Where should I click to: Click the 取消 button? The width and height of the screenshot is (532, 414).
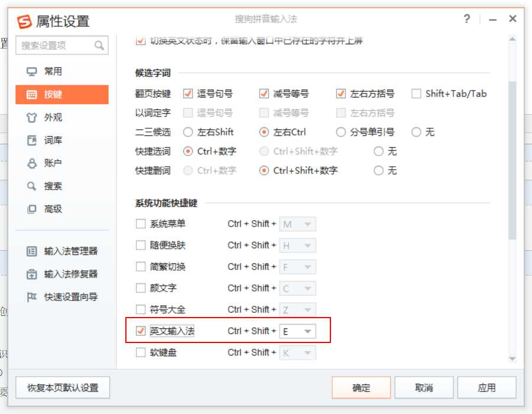point(424,387)
